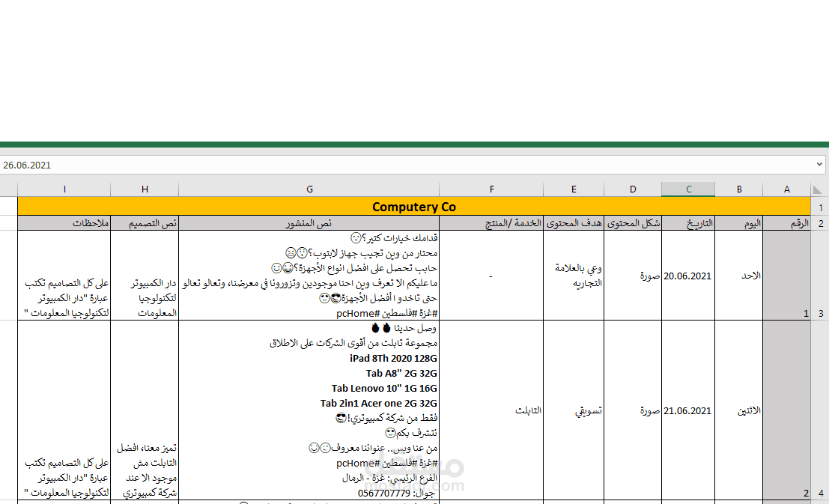Select the cell with date 20.06.2021
Image resolution: width=829 pixels, height=504 pixels.
pos(688,276)
